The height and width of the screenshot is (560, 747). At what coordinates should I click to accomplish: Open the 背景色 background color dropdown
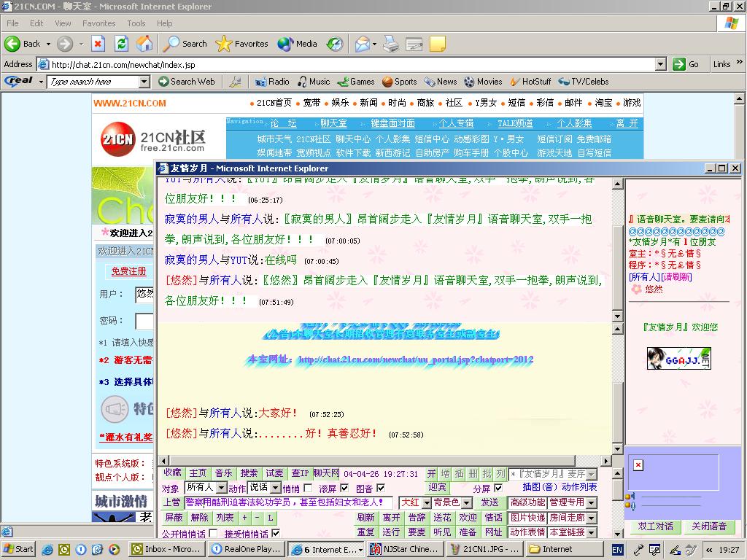[466, 502]
